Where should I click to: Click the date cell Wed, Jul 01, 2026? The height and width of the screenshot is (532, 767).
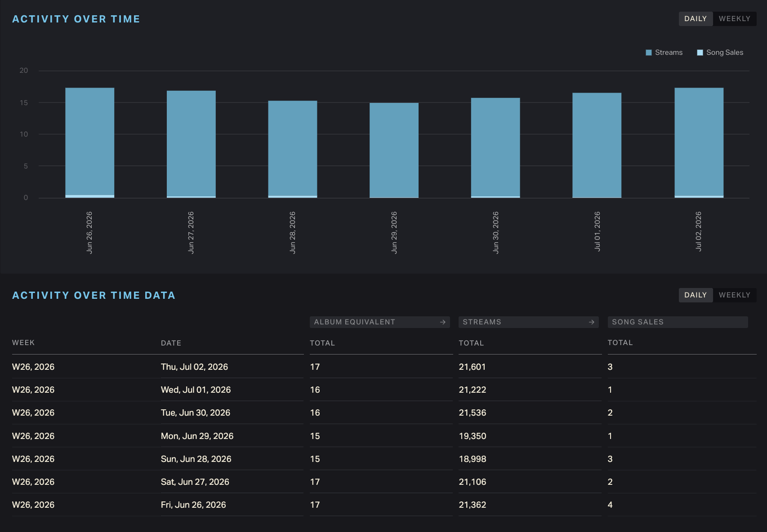click(x=196, y=390)
